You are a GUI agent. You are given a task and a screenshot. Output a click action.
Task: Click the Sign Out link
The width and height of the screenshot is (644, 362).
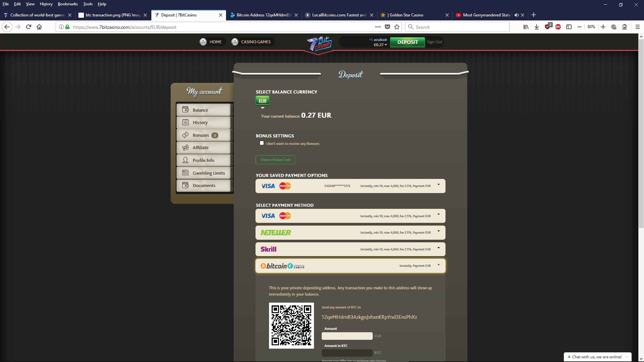435,42
